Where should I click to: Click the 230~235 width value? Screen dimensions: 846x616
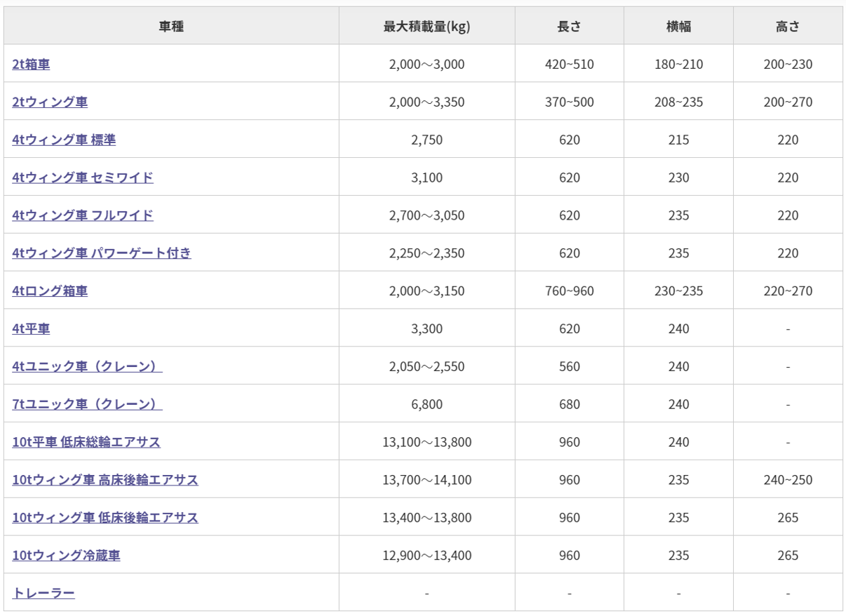coord(678,291)
